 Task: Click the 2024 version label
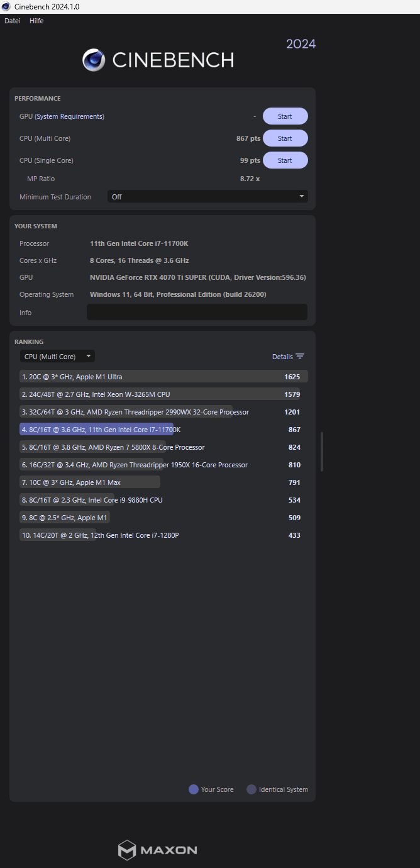(x=301, y=44)
